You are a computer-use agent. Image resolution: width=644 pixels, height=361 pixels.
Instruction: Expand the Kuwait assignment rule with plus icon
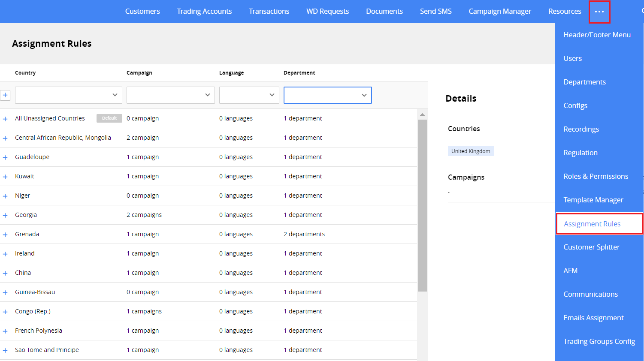[5, 176]
